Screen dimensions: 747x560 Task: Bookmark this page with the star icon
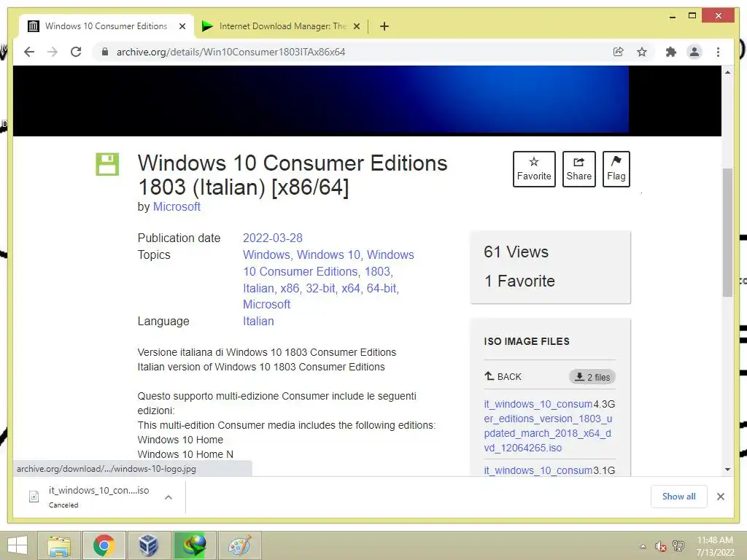(x=642, y=52)
